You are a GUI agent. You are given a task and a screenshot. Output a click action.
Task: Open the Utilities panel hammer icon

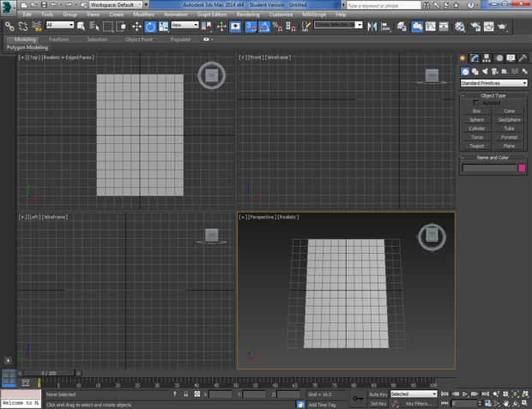[523, 57]
